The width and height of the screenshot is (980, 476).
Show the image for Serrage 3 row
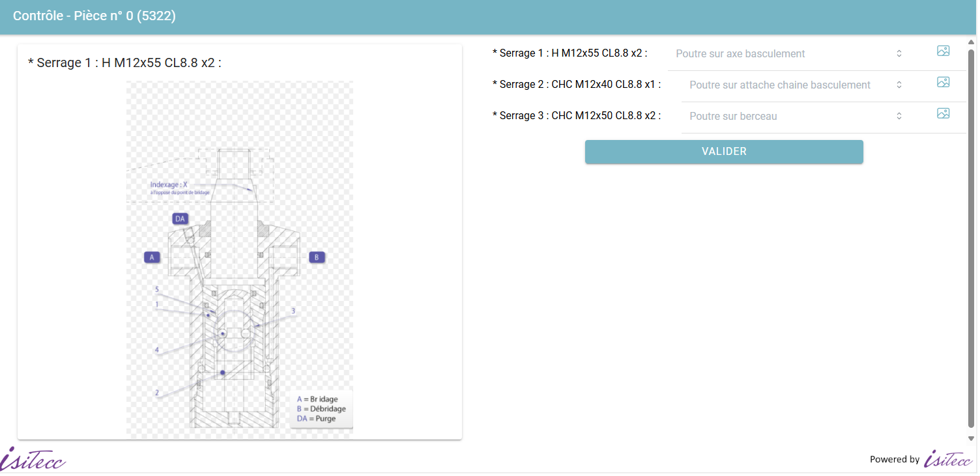pyautogui.click(x=943, y=113)
